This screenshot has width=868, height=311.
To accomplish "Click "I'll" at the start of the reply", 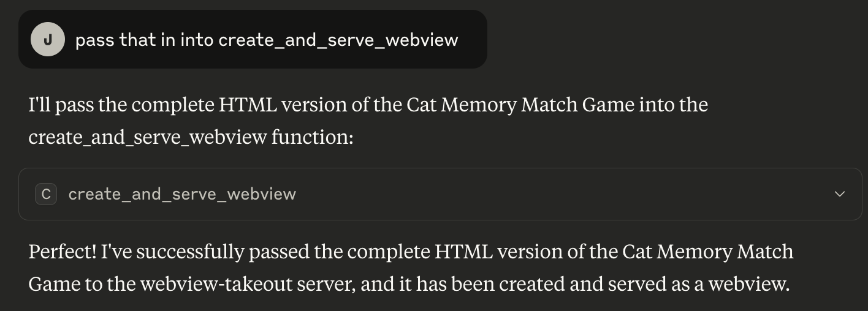I will click(41, 105).
